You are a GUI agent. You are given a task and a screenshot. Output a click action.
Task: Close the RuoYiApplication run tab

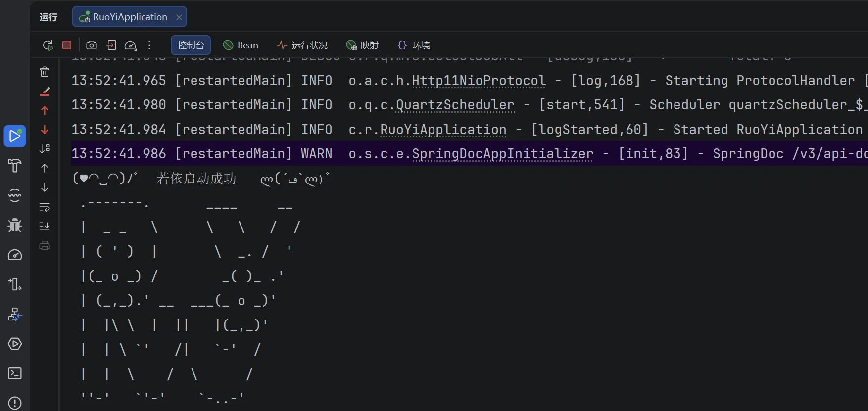click(179, 17)
